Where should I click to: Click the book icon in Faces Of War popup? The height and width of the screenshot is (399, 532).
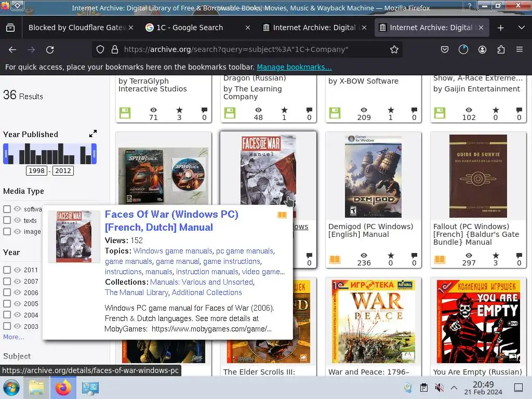282,215
